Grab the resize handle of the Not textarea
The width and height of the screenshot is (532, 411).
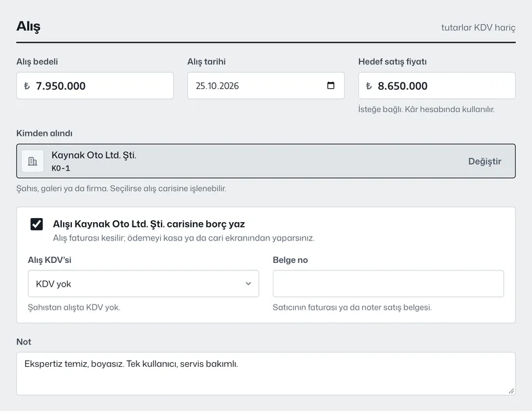coord(511,391)
